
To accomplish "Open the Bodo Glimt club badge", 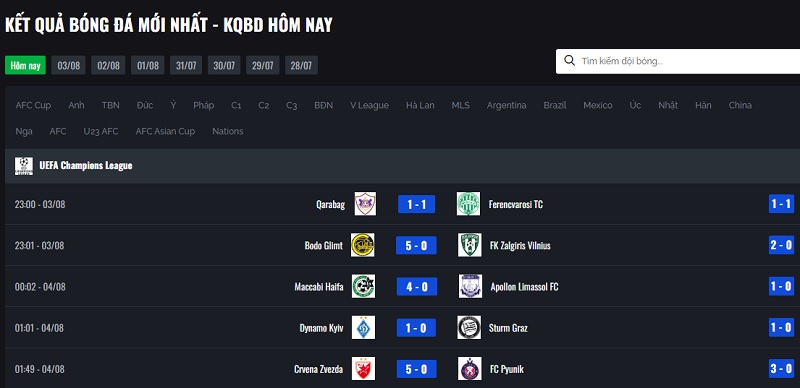I will click(362, 245).
